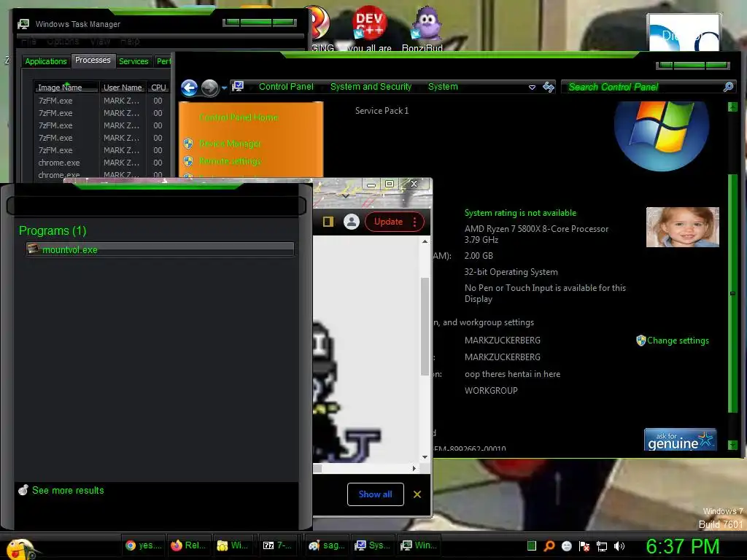The height and width of the screenshot is (560, 747).
Task: Switch to the Firefox taskbar button
Action: [x=189, y=545]
